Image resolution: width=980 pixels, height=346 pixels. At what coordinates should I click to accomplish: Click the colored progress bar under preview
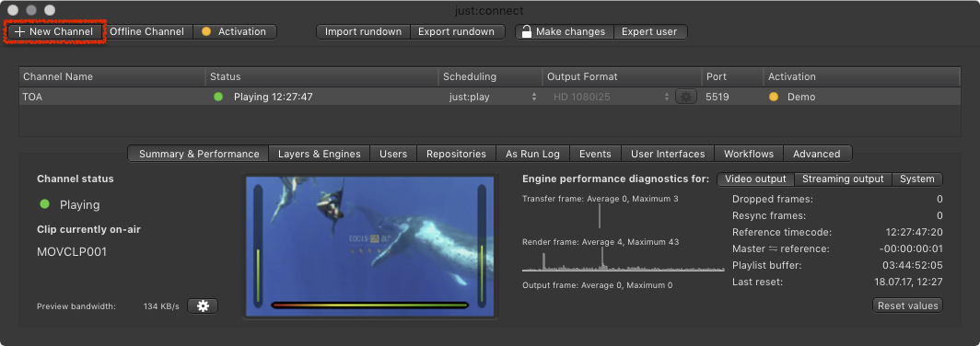[x=369, y=306]
